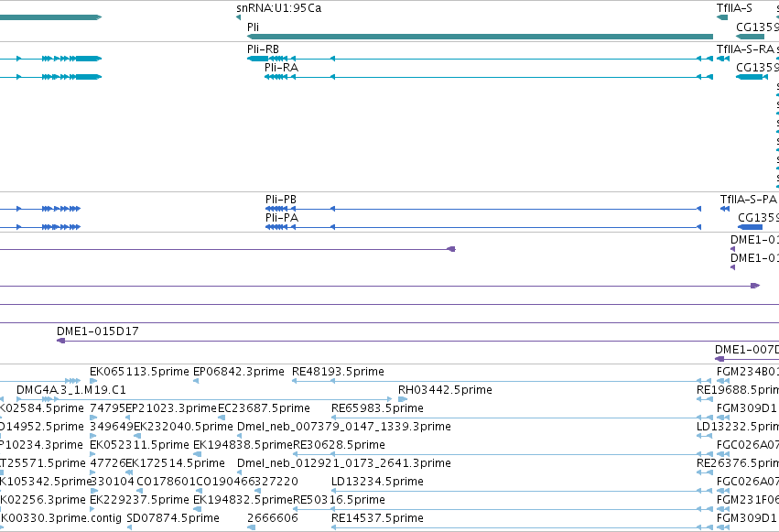Select the CO190466 EST label
The width and height of the screenshot is (779, 532).
226,482
